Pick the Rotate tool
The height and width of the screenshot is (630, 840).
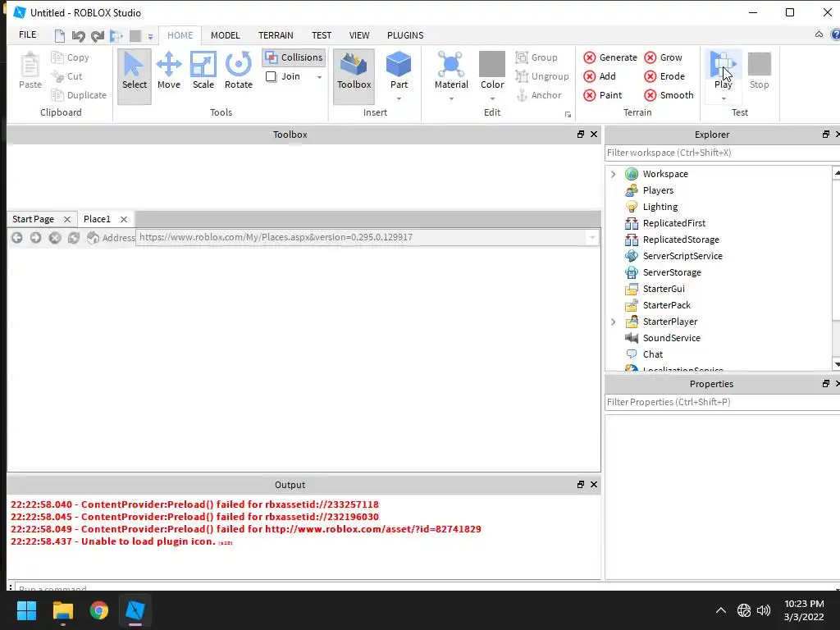[x=239, y=71]
